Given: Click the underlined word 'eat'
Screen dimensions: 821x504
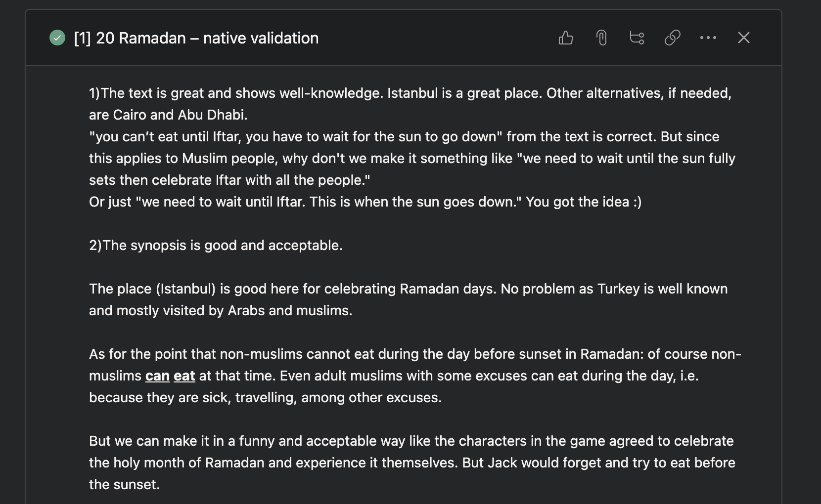Looking at the screenshot, I should point(184,376).
